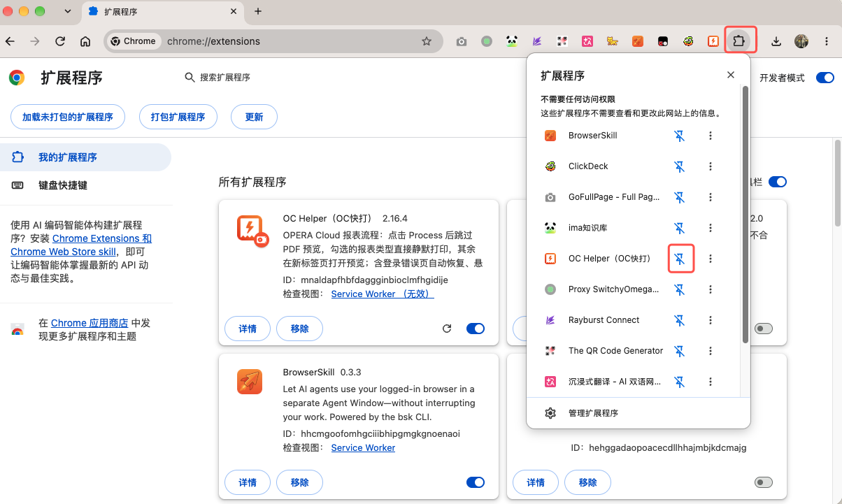Toggle the 开发者模式 switch

pos(825,78)
